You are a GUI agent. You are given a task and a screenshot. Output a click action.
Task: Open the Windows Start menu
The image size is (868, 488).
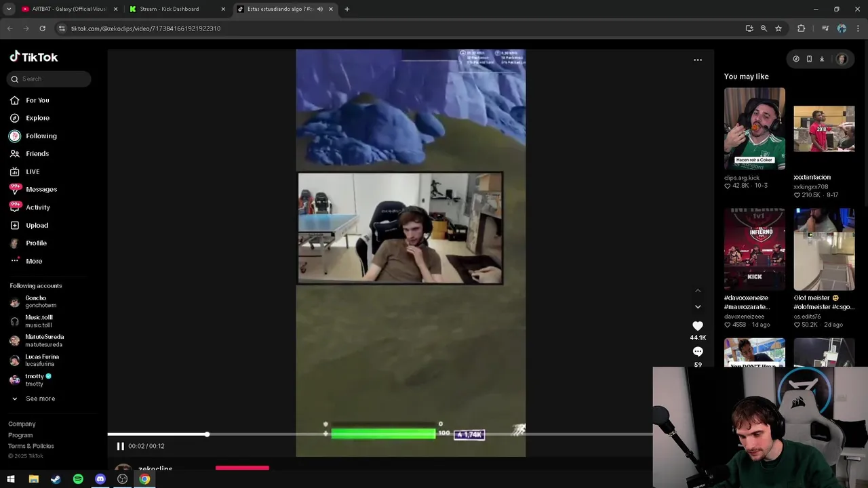pos(11,479)
